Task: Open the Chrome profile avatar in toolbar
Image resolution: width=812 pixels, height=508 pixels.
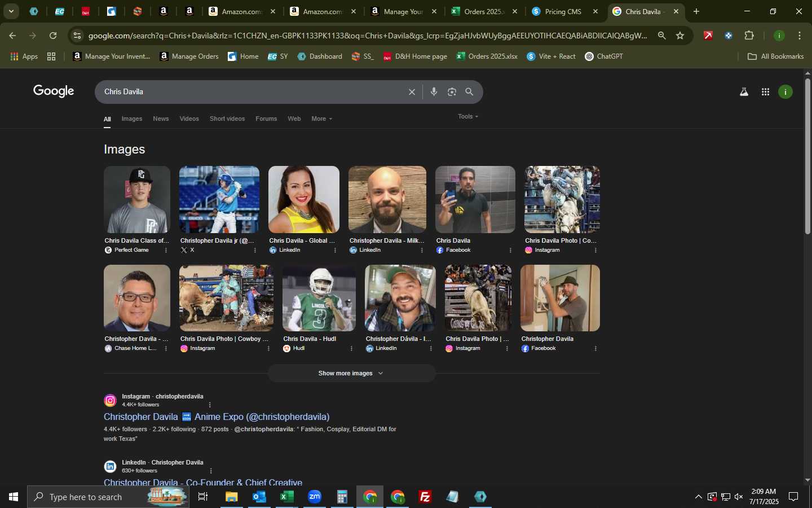Action: click(779, 36)
